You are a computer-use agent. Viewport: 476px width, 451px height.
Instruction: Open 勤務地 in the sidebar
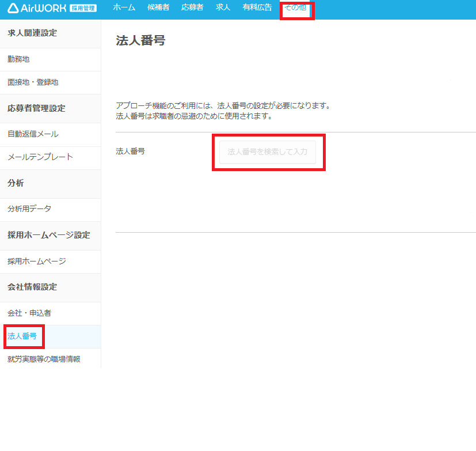pos(51,59)
